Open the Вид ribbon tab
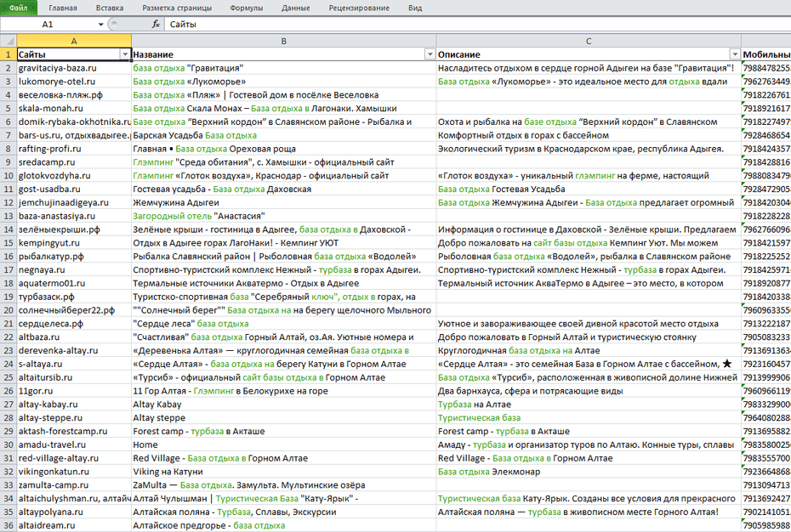This screenshot has height=532, width=791. 415,8
